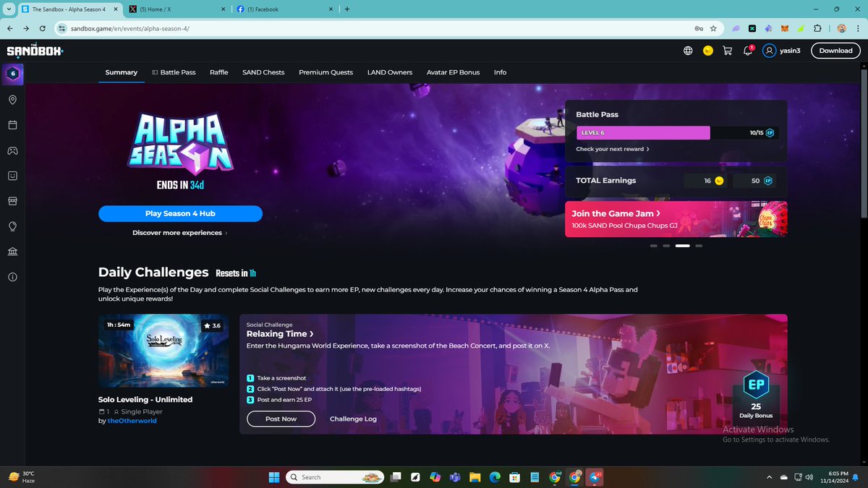Switch to the Summary tab
Screen dimensions: 868x488
pos(121,72)
